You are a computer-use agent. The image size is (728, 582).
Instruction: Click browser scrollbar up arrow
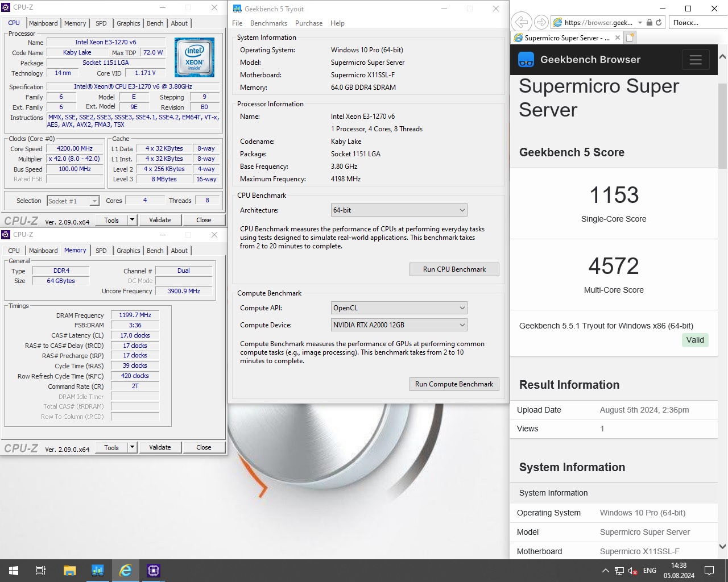pos(722,57)
